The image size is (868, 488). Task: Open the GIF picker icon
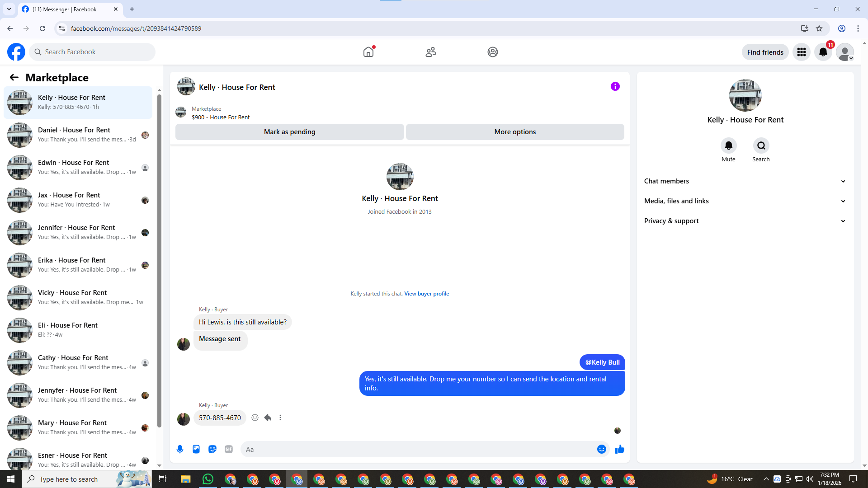tap(229, 449)
